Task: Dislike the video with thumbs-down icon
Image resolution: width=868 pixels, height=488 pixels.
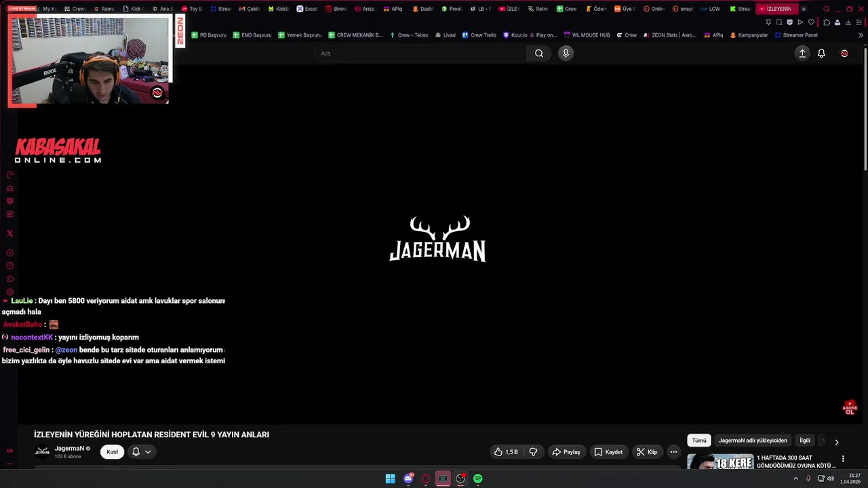Action: (534, 452)
